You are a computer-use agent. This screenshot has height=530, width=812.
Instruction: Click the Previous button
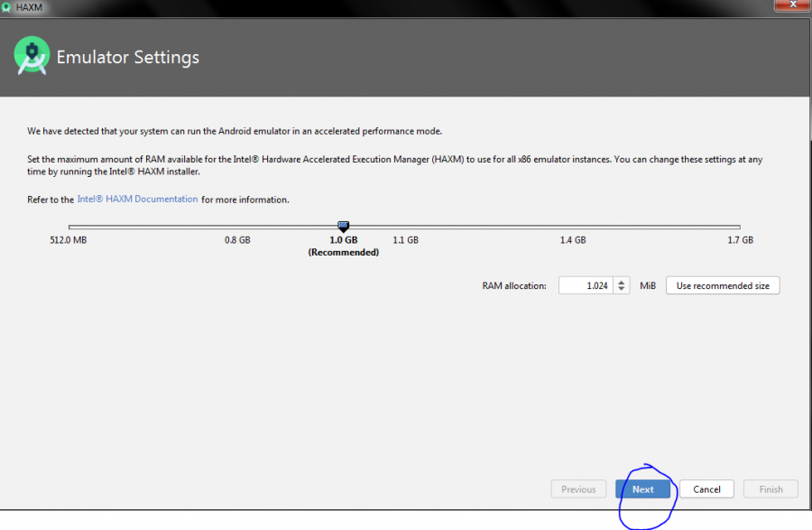[x=578, y=489]
